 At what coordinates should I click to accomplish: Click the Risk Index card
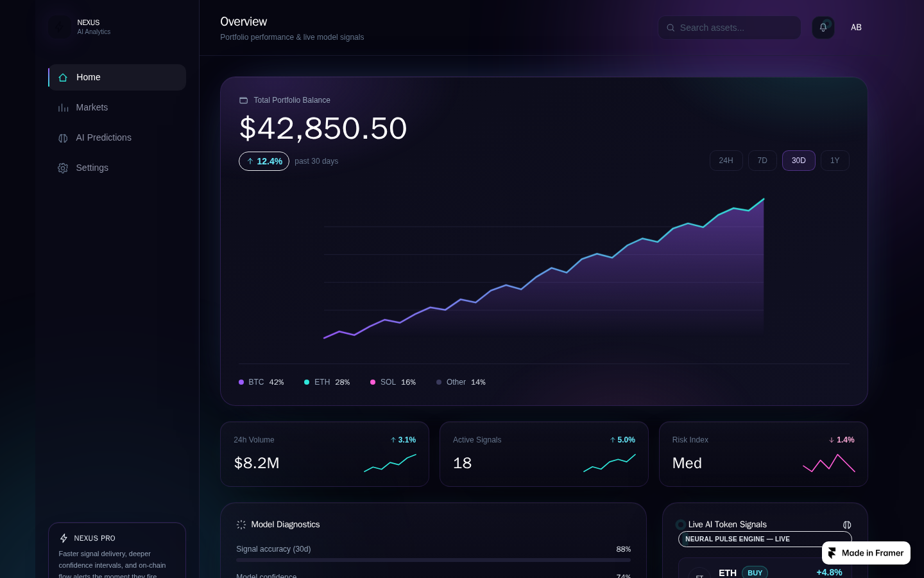click(x=764, y=454)
